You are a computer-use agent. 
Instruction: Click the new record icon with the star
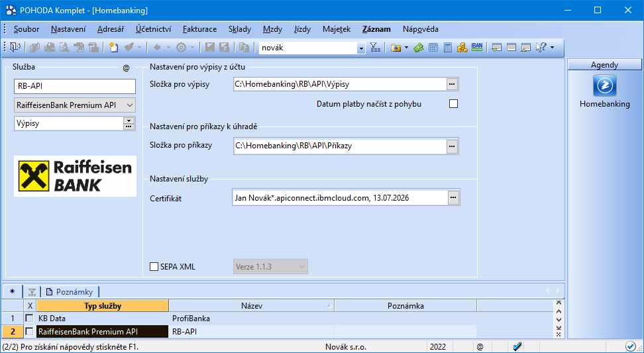[x=114, y=48]
